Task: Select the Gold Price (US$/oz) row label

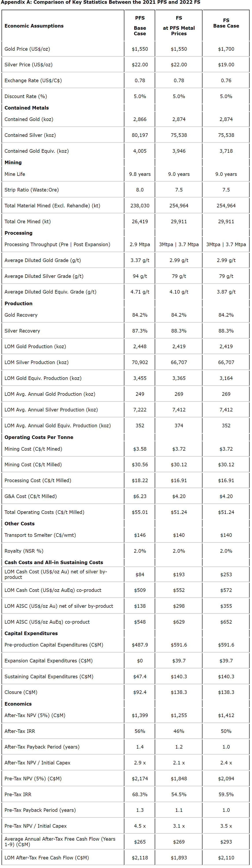Action: (x=27, y=49)
